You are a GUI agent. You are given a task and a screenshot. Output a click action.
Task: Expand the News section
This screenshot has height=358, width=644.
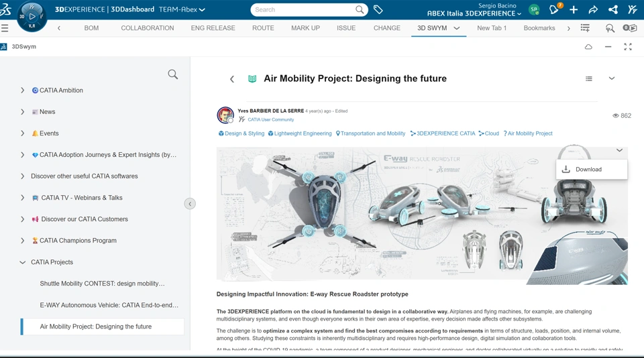click(23, 112)
